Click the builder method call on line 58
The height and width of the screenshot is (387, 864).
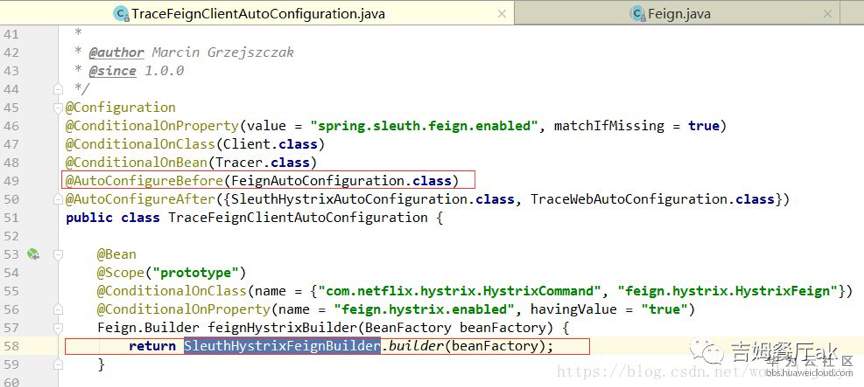pos(416,346)
